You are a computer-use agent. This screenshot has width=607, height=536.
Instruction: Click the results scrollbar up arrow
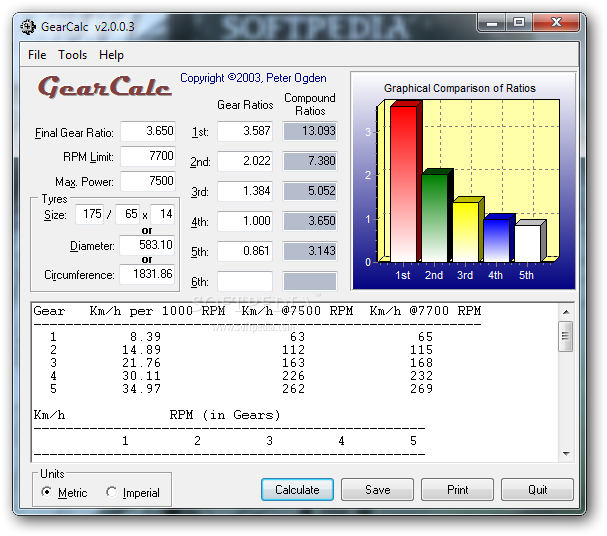566,312
